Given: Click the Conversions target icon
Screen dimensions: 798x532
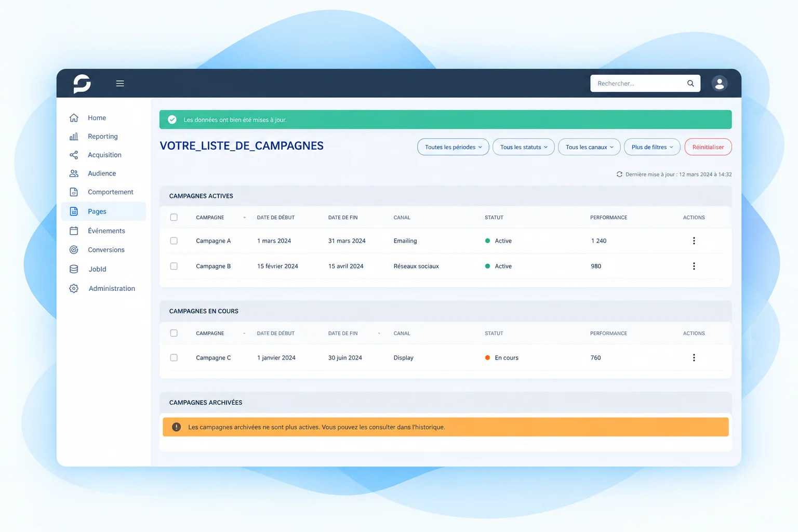Looking at the screenshot, I should (74, 250).
